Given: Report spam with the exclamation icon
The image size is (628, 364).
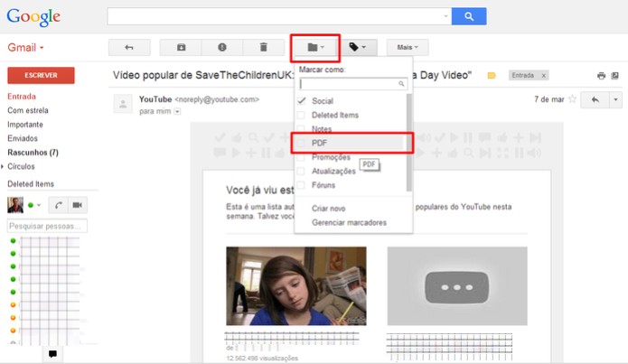Looking at the screenshot, I should point(222,47).
